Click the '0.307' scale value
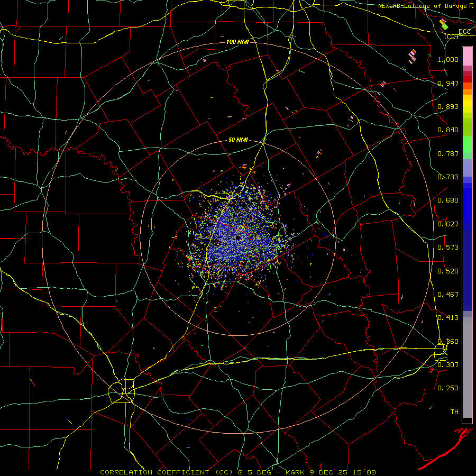This screenshot has width=476, height=476. [x=448, y=364]
